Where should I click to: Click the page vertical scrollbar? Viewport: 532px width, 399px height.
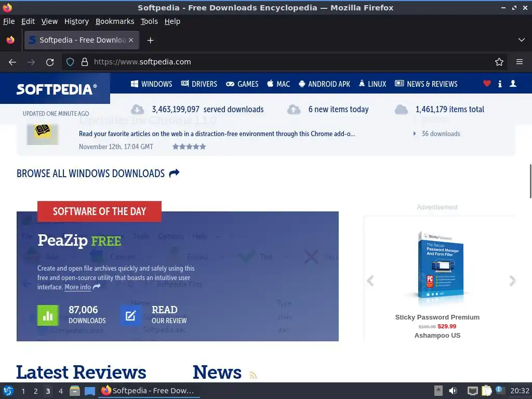coord(530,181)
